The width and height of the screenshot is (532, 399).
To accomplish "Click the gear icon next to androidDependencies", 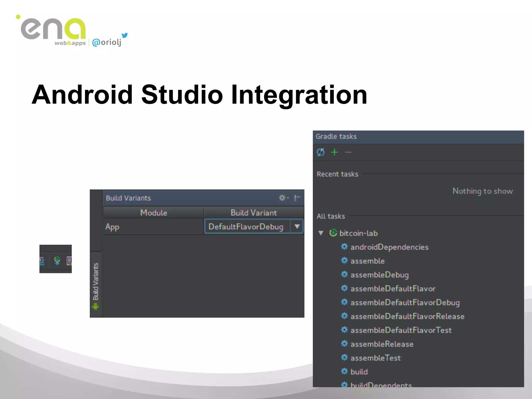I will click(x=344, y=247).
